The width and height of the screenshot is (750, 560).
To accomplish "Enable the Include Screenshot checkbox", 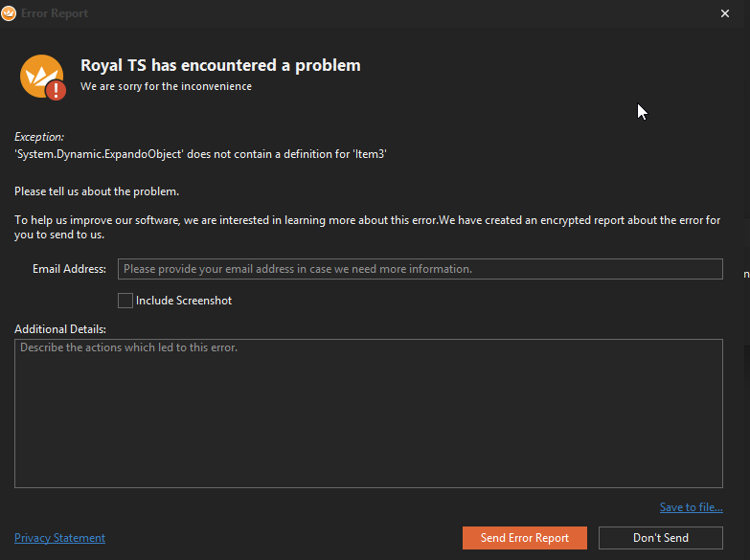I will [125, 301].
